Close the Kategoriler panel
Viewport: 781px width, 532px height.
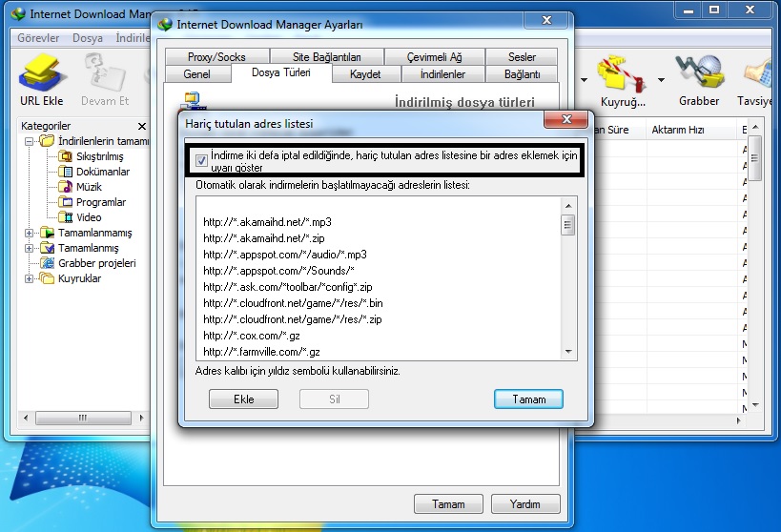pos(142,126)
